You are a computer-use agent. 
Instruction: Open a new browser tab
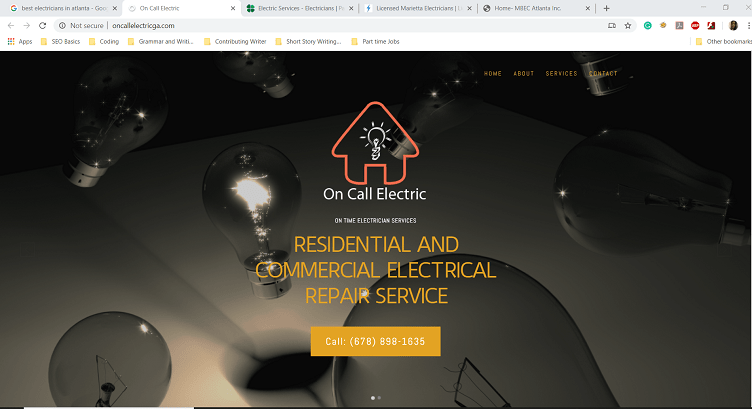pos(606,9)
